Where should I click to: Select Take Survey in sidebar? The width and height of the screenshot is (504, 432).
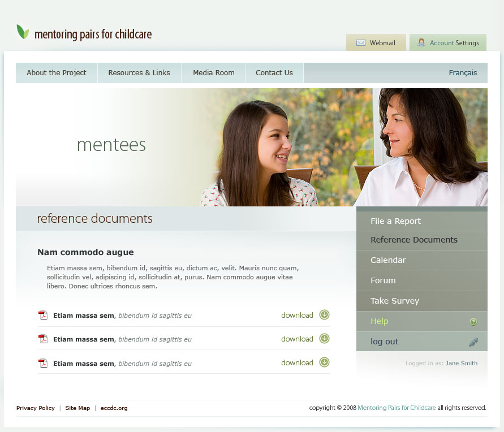click(422, 301)
